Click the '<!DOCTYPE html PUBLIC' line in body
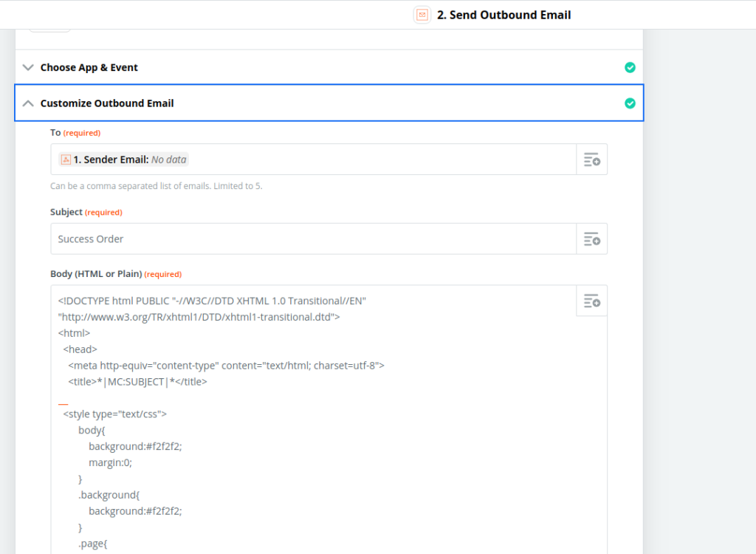Screen dimensions: 756x554 212,301
